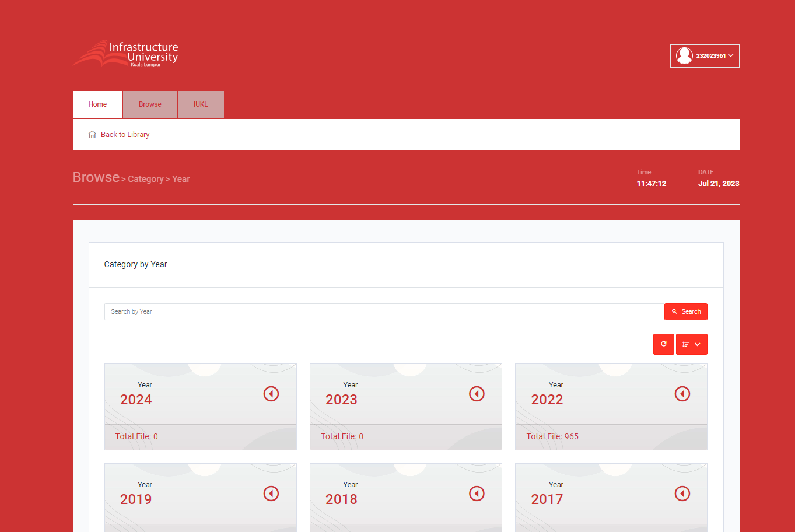The image size is (795, 532).
Task: Click the arrow icon on the 2022 card
Action: click(682, 394)
